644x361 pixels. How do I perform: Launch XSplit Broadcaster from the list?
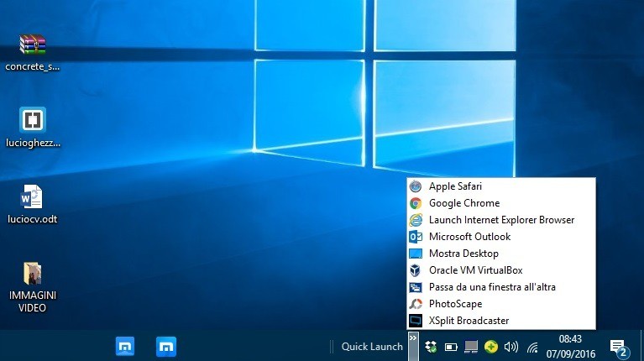[468, 321]
